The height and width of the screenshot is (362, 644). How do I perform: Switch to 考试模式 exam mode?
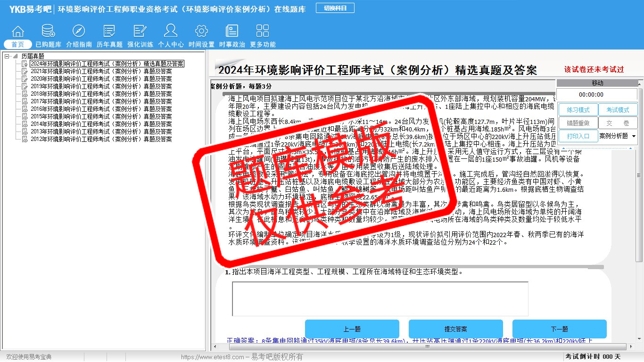coord(618,110)
